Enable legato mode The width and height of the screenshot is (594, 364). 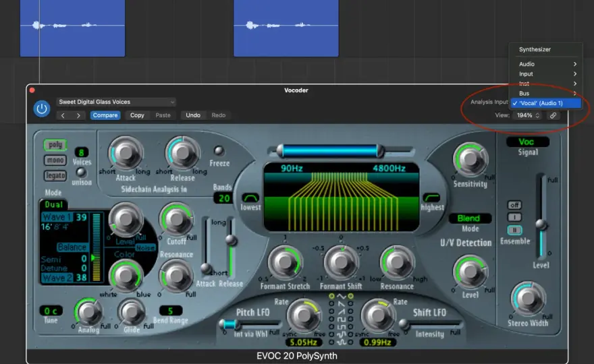coord(55,175)
